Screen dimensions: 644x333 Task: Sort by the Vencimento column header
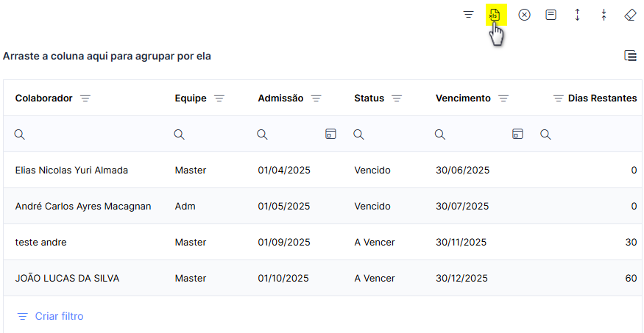pos(463,99)
